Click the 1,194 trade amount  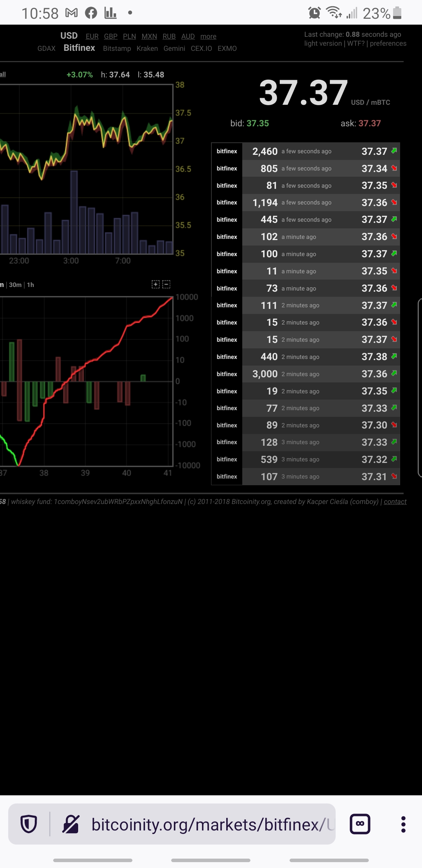(265, 203)
